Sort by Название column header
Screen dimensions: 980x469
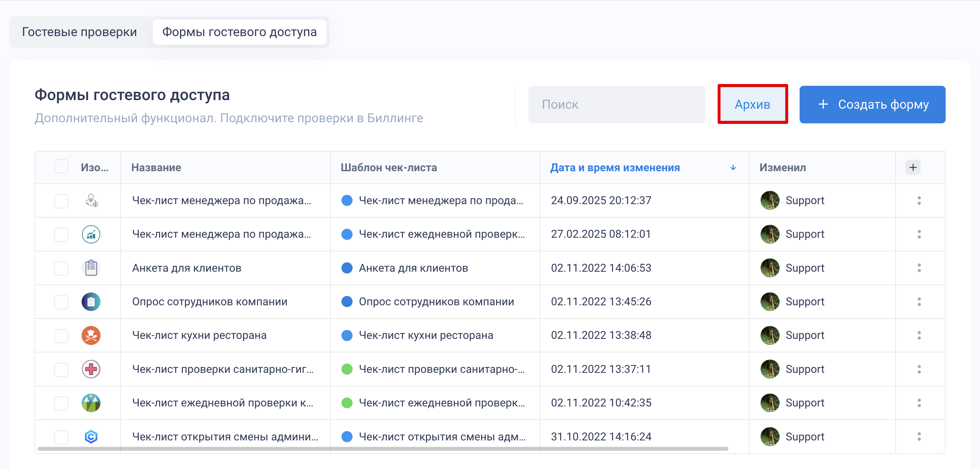click(x=156, y=168)
